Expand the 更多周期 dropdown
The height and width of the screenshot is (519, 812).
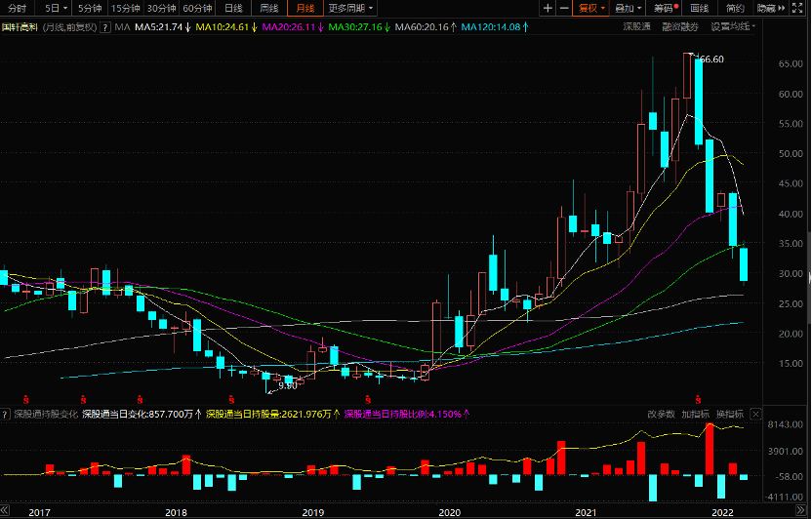point(350,8)
